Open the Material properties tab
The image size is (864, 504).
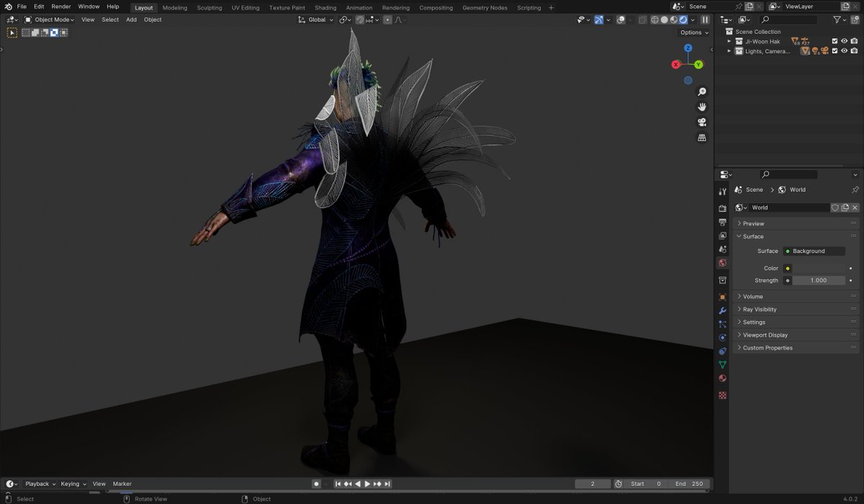[x=722, y=379]
